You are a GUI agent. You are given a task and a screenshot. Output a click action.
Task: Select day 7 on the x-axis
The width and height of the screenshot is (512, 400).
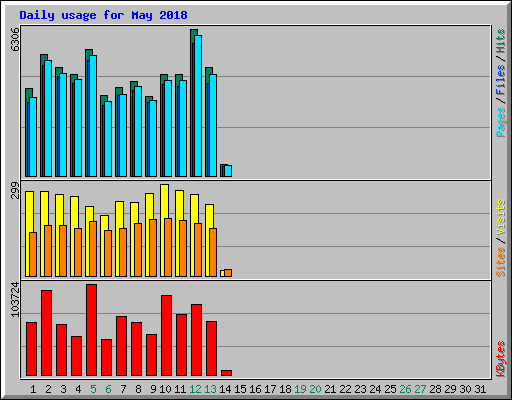tap(123, 389)
